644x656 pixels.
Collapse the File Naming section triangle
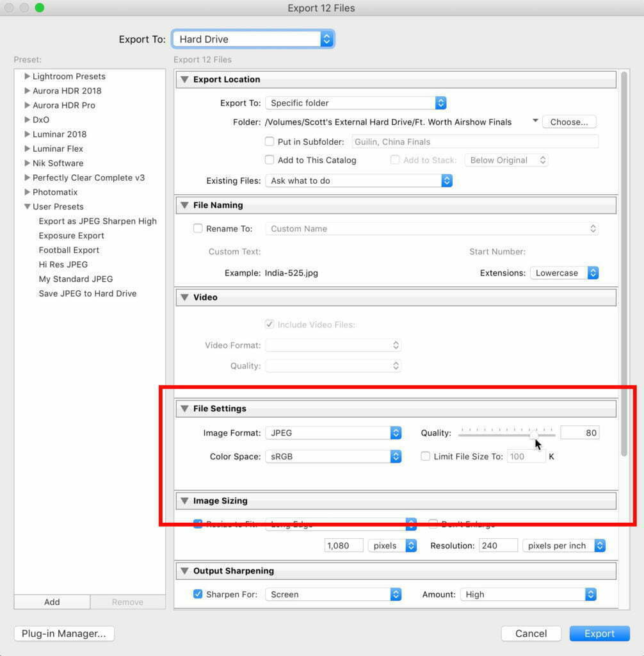point(184,205)
